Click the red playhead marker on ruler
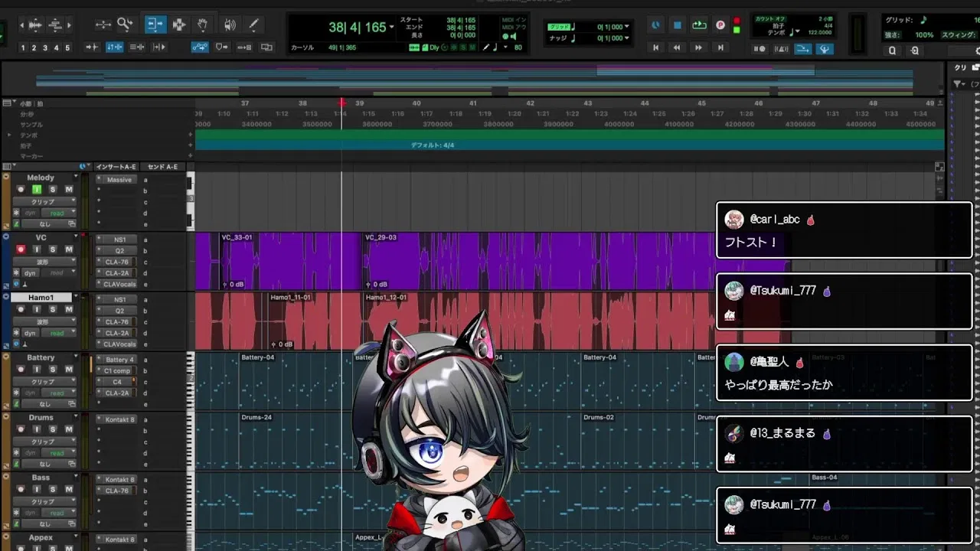The width and height of the screenshot is (980, 551). 342,103
